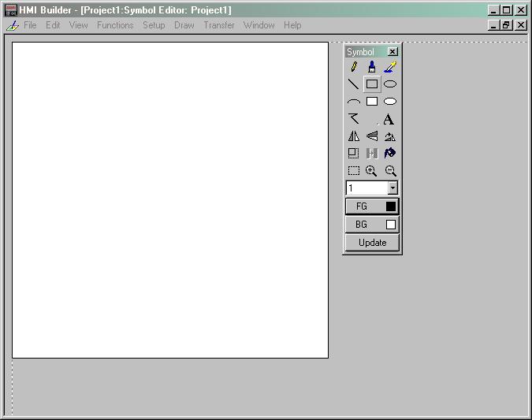
Task: Open the Setup menu
Action: pos(154,25)
